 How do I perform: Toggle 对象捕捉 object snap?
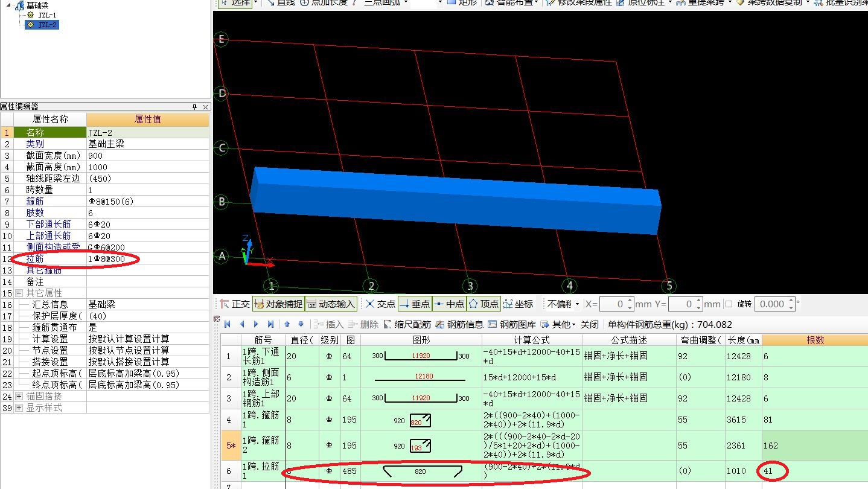[x=278, y=304]
